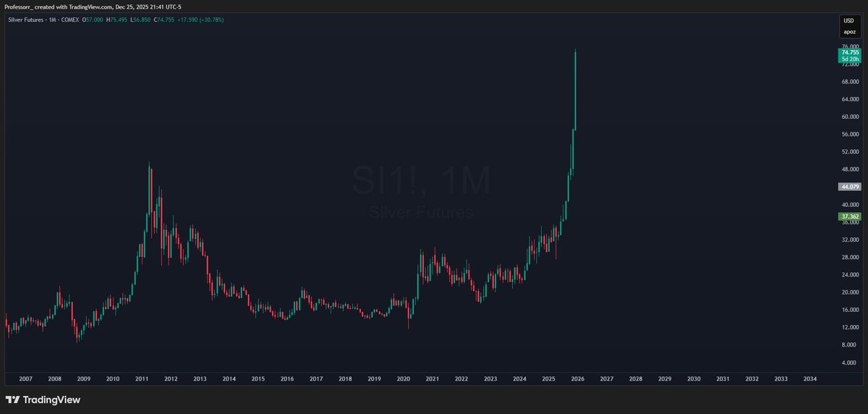The width and height of the screenshot is (868, 414).
Task: Click the open value O57.000
Action: 93,20
